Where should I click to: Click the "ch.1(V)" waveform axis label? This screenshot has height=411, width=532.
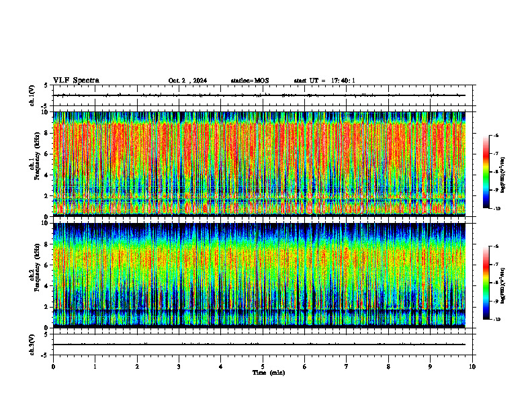click(32, 95)
